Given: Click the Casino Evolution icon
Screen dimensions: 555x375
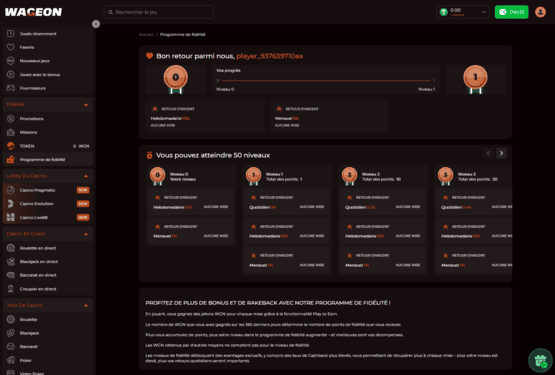Looking at the screenshot, I should 11,204.
